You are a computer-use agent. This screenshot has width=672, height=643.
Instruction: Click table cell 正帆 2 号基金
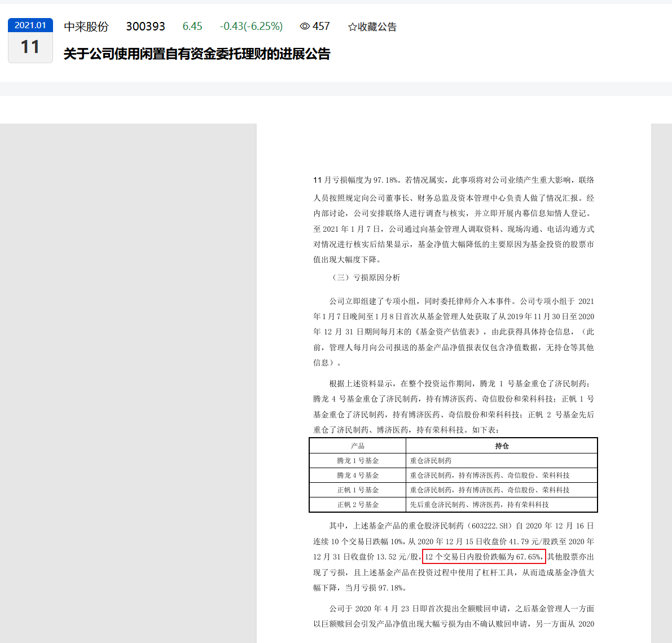click(x=358, y=505)
